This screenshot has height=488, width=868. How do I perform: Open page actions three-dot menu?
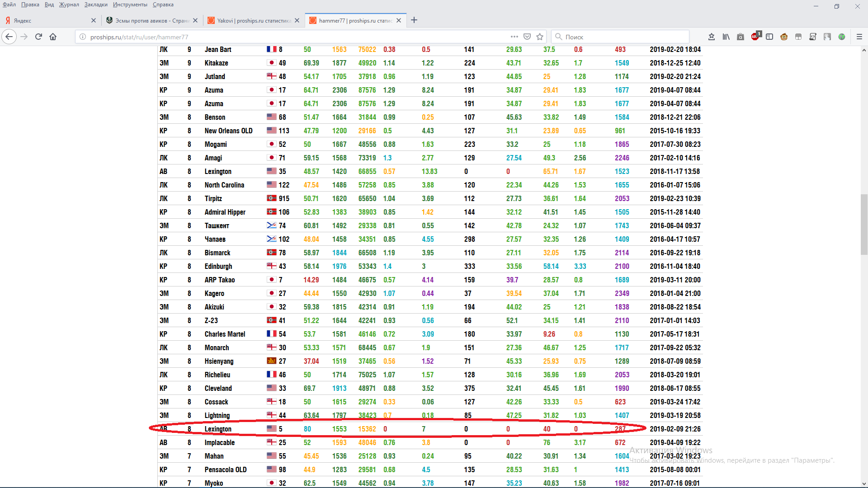pos(514,37)
